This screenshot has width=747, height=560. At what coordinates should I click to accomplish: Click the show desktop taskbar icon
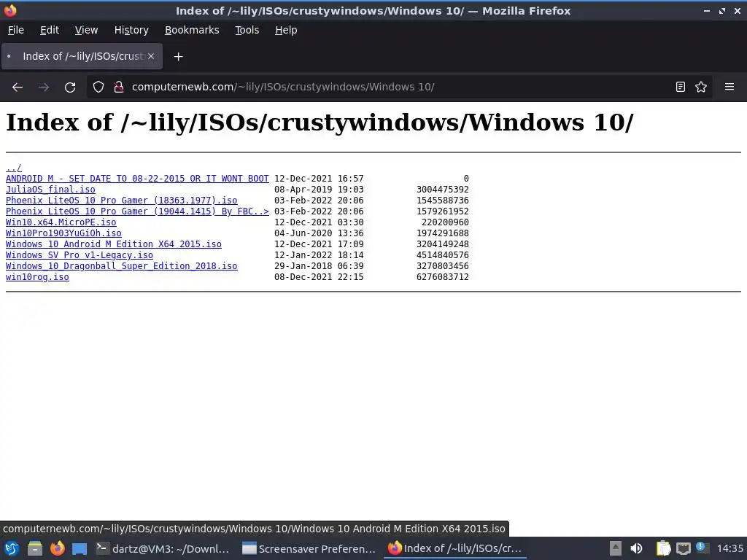click(80, 548)
